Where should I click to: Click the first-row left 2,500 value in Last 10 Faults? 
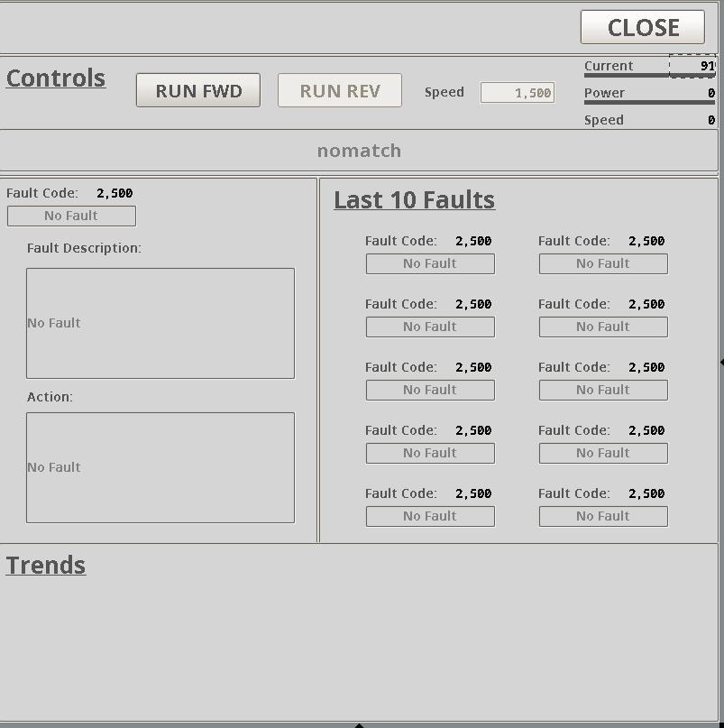pos(473,241)
